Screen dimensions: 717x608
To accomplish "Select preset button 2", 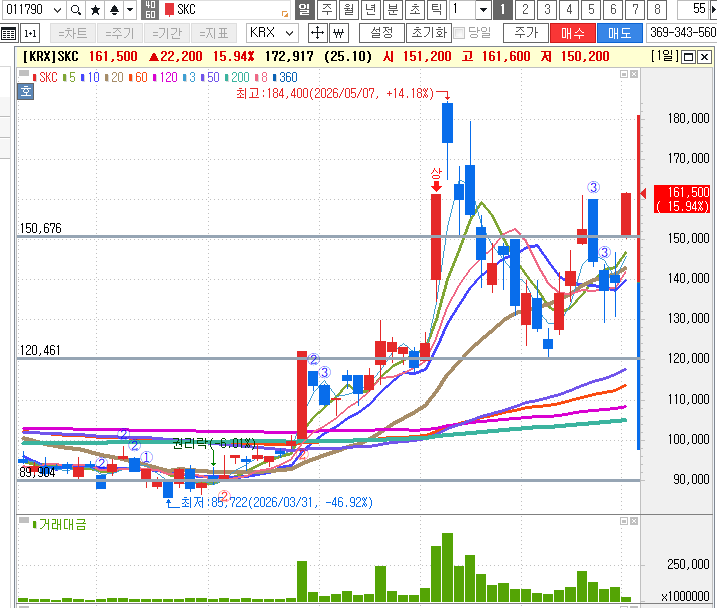I will click(x=525, y=9).
